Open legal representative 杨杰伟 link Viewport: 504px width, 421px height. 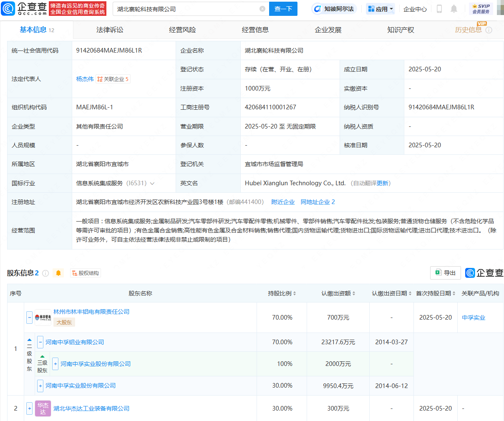pos(85,79)
